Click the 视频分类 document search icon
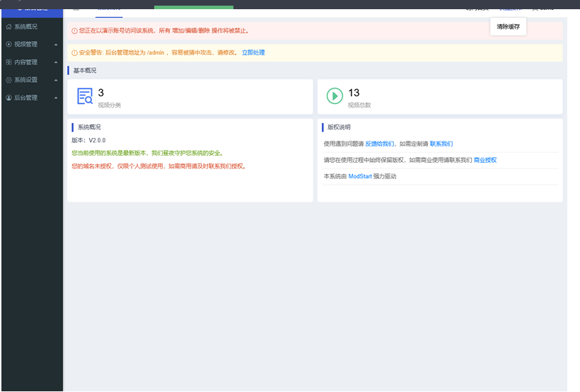The width and height of the screenshot is (580, 392). (x=85, y=96)
